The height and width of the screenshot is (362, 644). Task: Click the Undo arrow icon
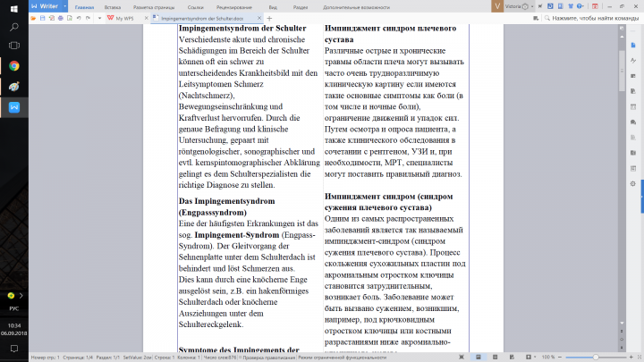point(79,18)
